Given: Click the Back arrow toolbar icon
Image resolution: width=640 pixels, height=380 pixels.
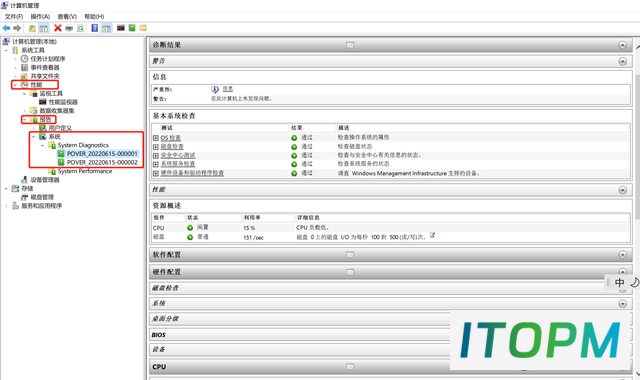Looking at the screenshot, I should tap(6, 28).
